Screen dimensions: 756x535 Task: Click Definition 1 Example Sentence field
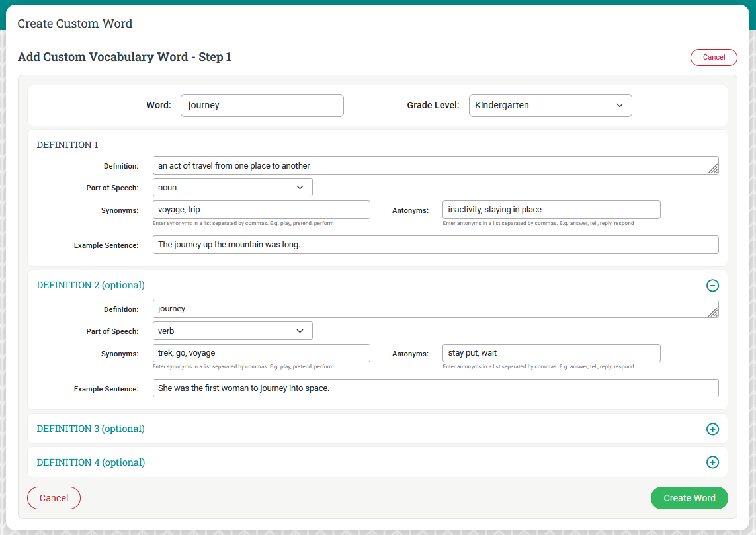click(435, 245)
